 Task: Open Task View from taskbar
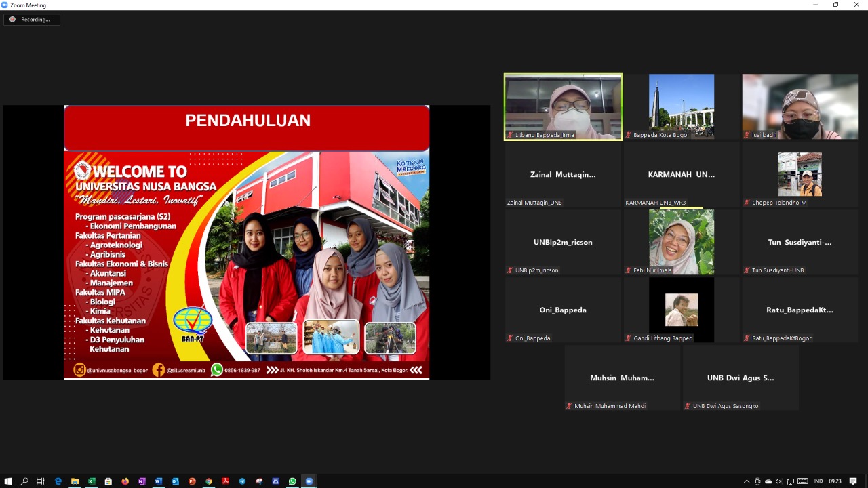pyautogui.click(x=41, y=481)
